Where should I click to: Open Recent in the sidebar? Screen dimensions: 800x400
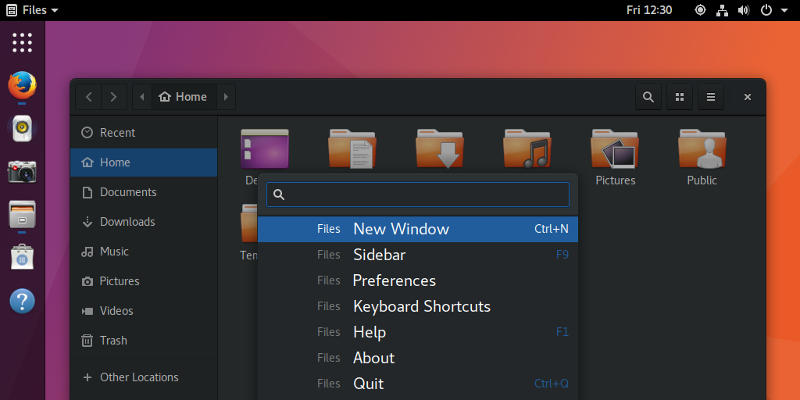pos(144,133)
